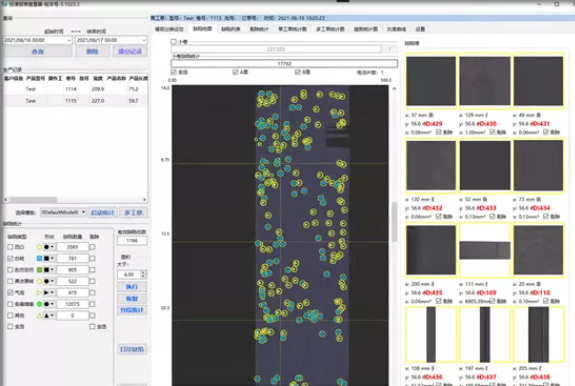Open the 设置 tab at the right end

pyautogui.click(x=420, y=29)
